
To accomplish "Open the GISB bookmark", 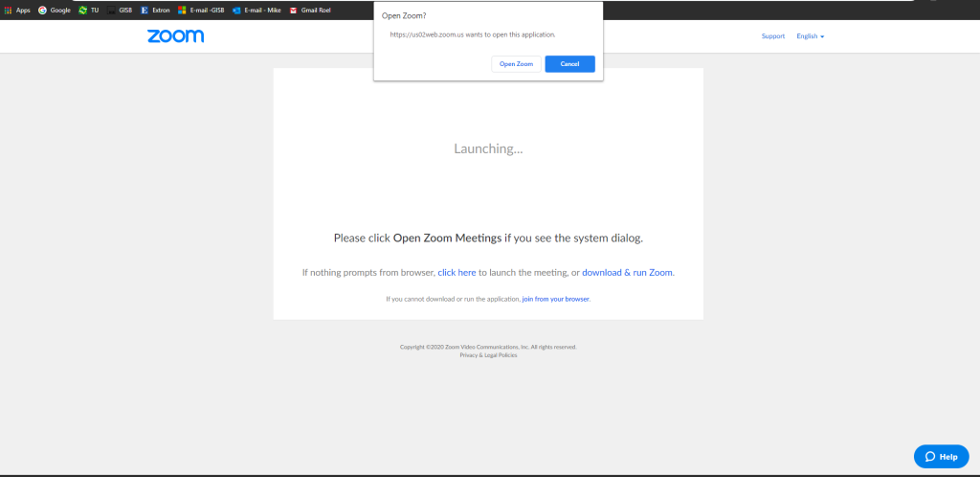I will coord(121,10).
